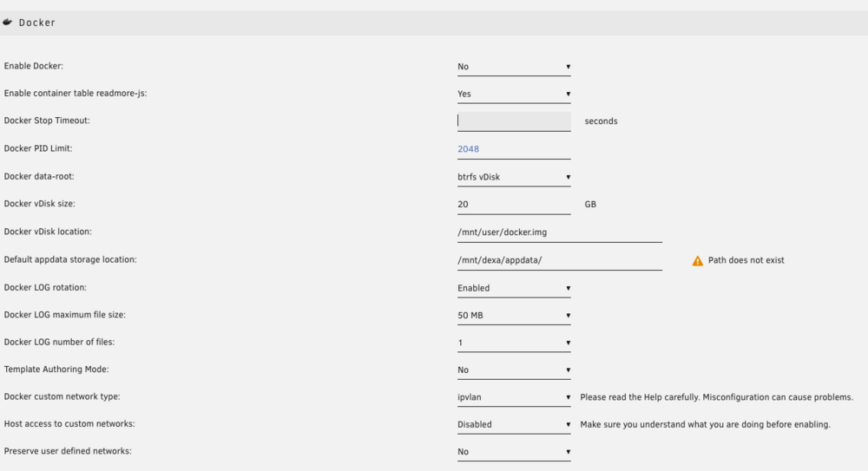Viewport: 868px width, 471px height.
Task: Click the 'Docker vDisk location:' label
Action: 48,232
